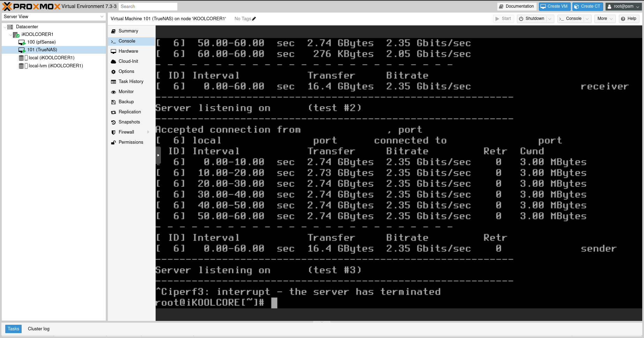Select local-lvm (iKOOLCORER1) storage

click(54, 66)
